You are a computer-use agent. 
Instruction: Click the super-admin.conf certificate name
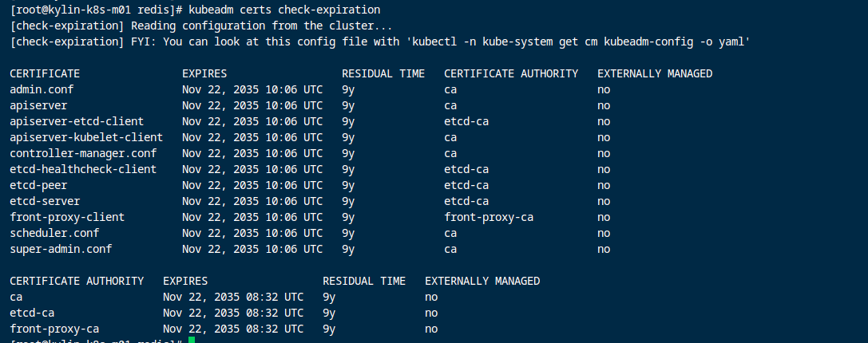pyautogui.click(x=61, y=249)
